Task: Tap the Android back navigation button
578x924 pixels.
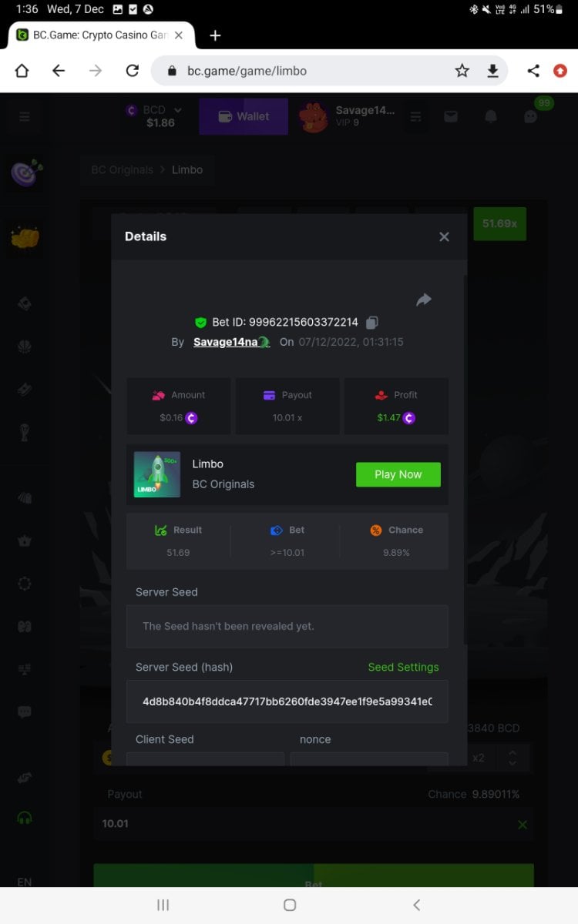Action: point(416,905)
